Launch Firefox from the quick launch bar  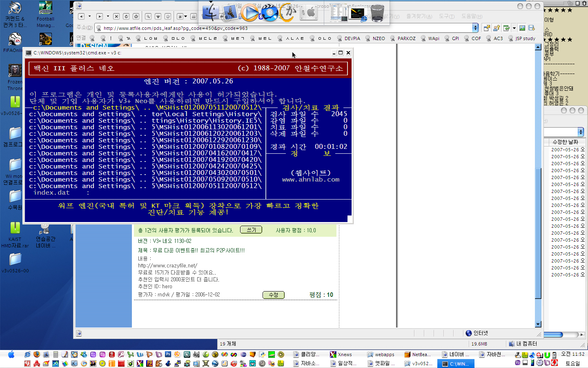pos(37,354)
